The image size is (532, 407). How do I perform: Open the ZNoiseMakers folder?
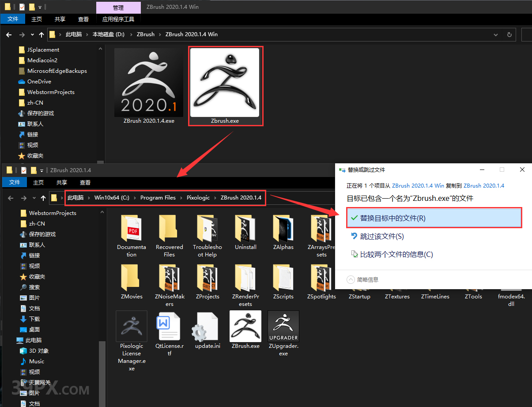tap(169, 286)
